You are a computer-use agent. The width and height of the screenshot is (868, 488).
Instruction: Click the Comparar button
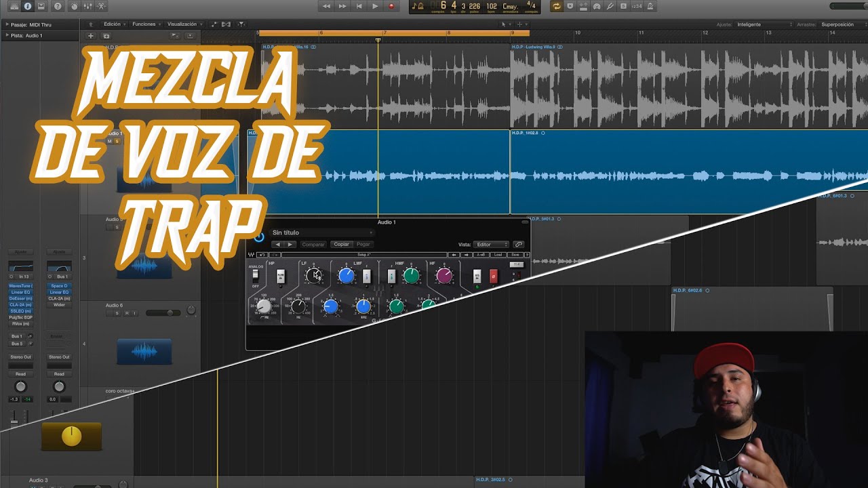[x=313, y=244]
